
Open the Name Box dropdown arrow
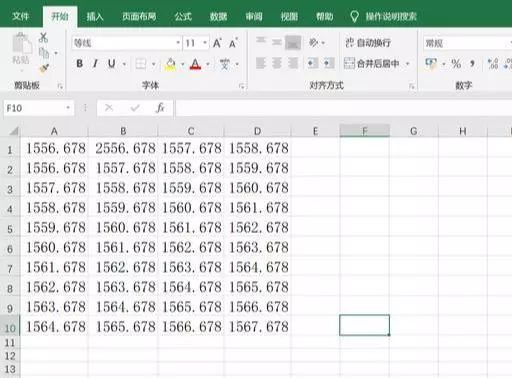click(x=68, y=108)
